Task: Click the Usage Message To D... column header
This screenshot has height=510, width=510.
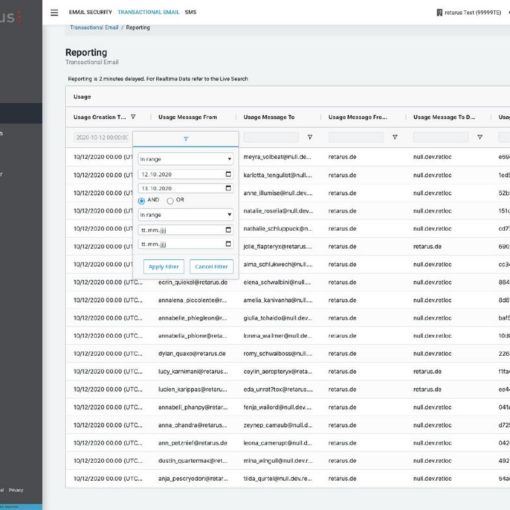Action: [x=444, y=117]
